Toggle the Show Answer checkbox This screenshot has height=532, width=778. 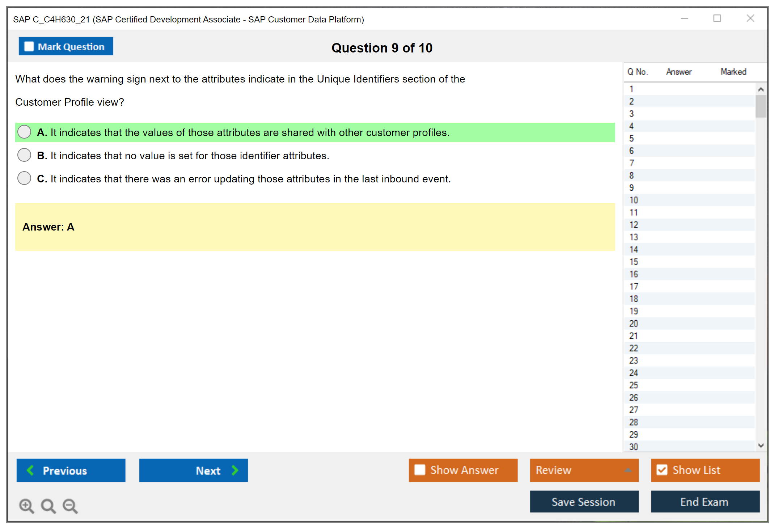420,470
